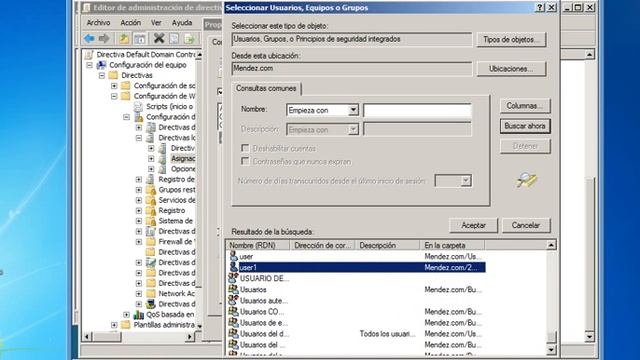Click the Dirección de cor... column header

322,245
